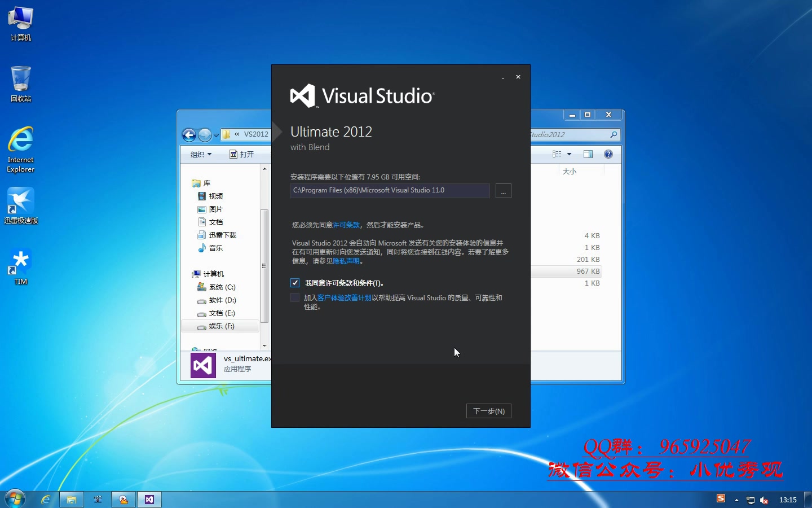Open the TIM desktop shortcut
The width and height of the screenshot is (812, 508).
point(21,267)
